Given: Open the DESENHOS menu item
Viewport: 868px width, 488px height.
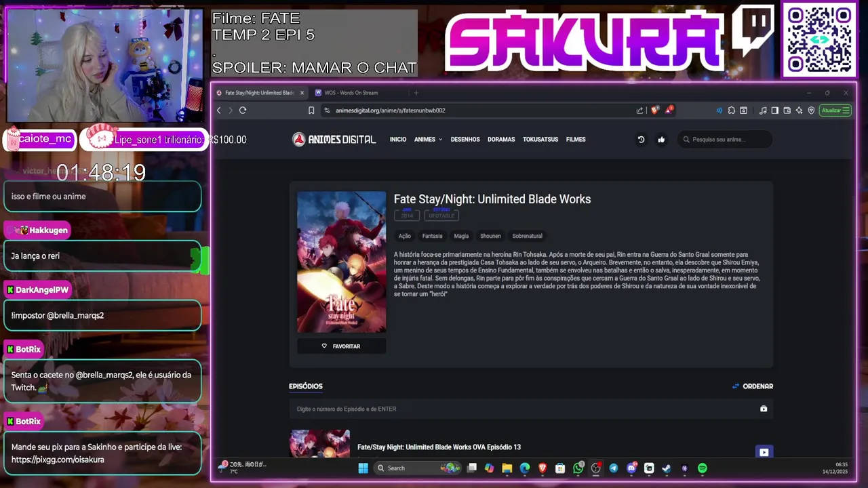Looking at the screenshot, I should 465,140.
